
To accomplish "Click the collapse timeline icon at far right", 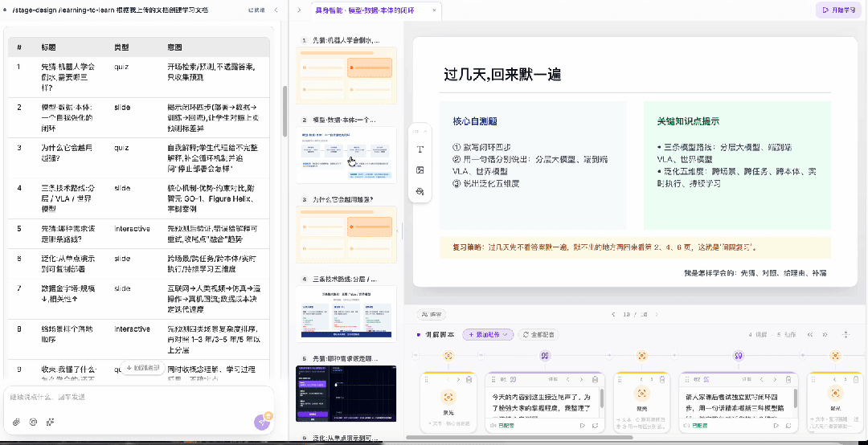I will coord(845,335).
